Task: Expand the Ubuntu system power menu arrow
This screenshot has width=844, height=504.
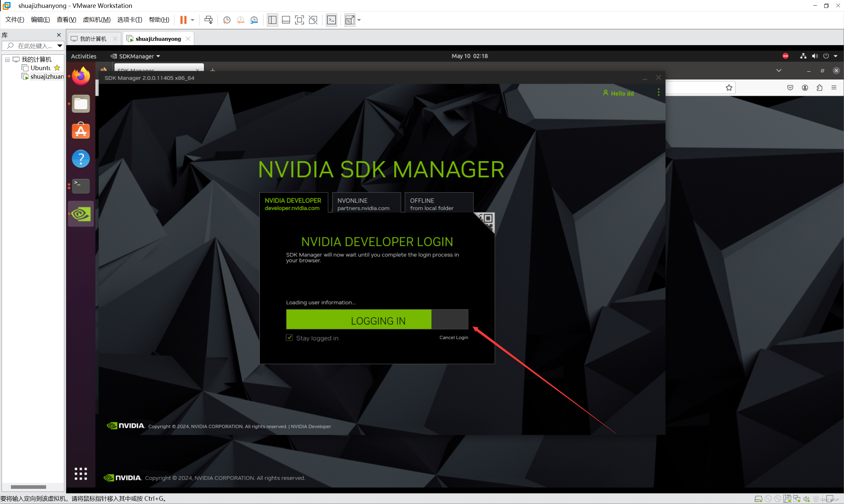Action: tap(835, 56)
